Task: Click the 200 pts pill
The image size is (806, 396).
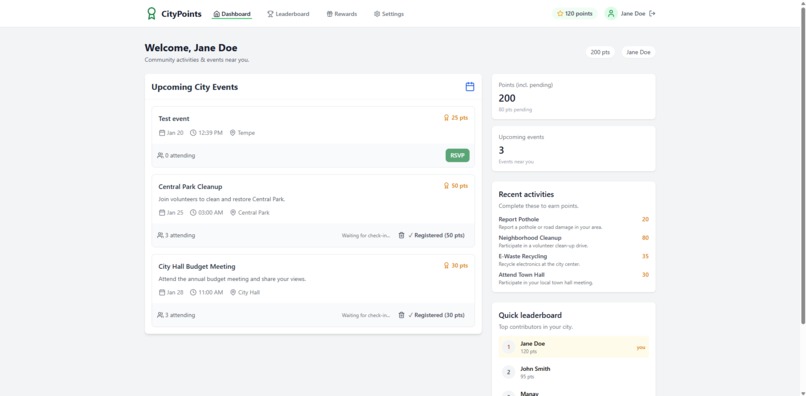Action: [600, 52]
